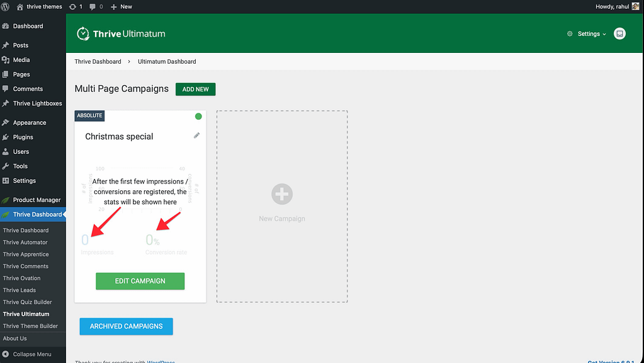Image resolution: width=644 pixels, height=363 pixels.
Task: Open Thrive Leads in sidebar submenu
Action: click(x=20, y=290)
